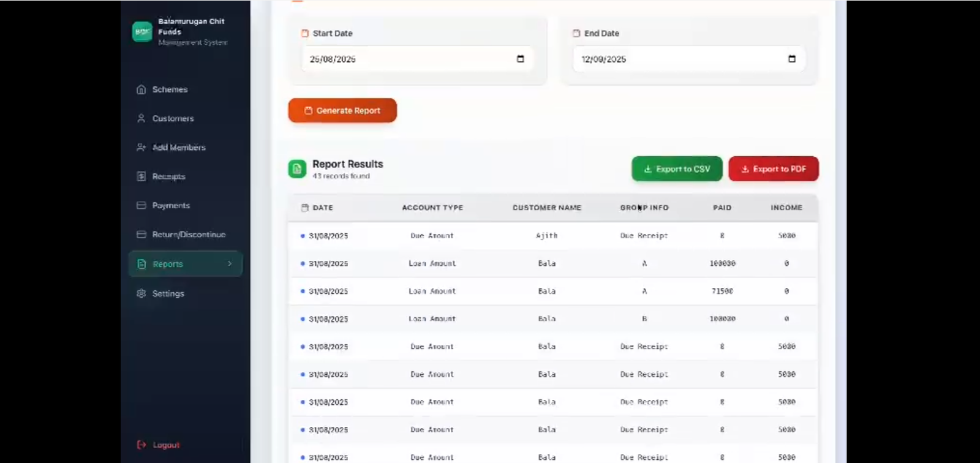The image size is (980, 463).
Task: Click the Generate Report button
Action: pos(342,110)
